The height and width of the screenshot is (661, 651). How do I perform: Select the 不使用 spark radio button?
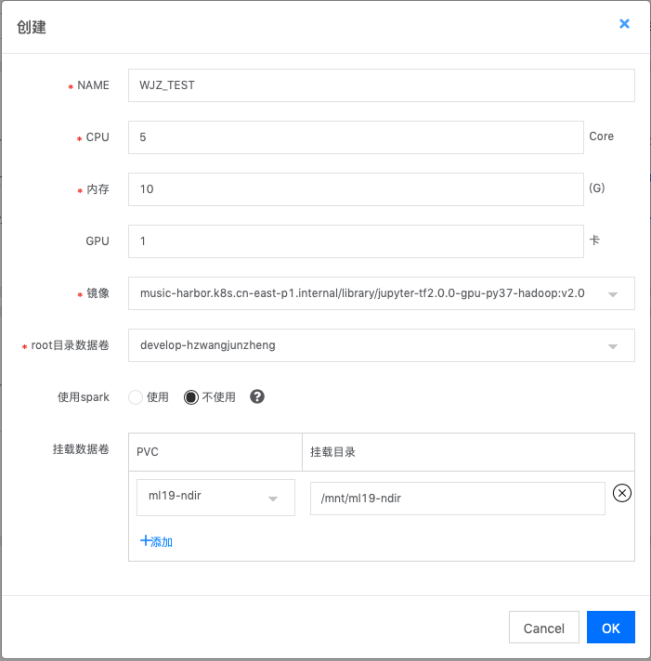192,397
